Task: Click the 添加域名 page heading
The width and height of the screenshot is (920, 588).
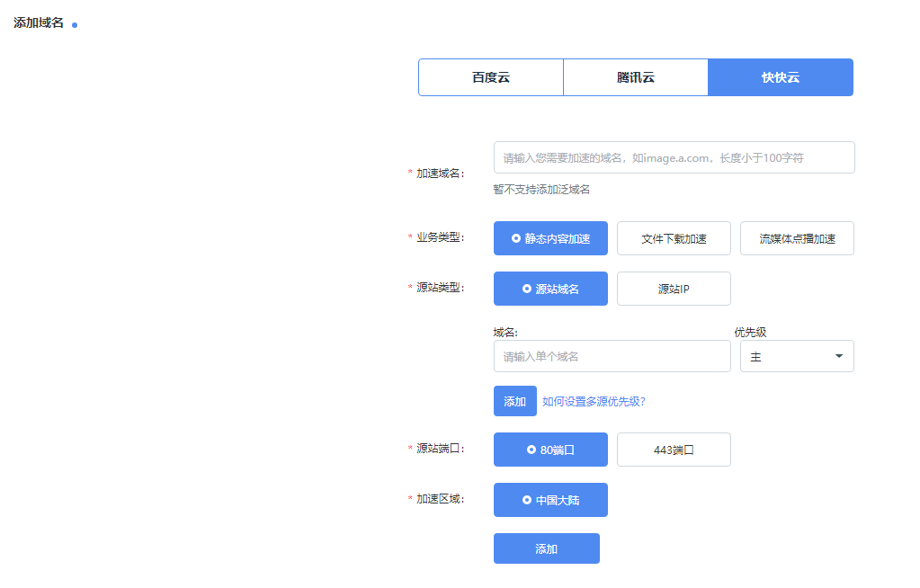Action: coord(39,22)
